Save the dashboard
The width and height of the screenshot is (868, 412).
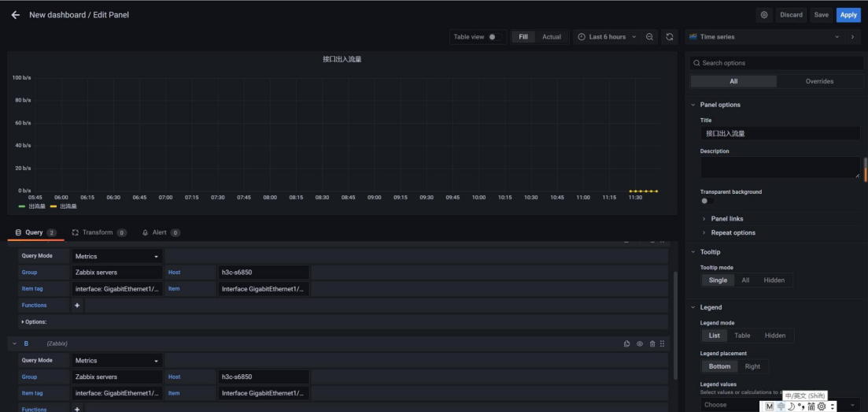[822, 15]
